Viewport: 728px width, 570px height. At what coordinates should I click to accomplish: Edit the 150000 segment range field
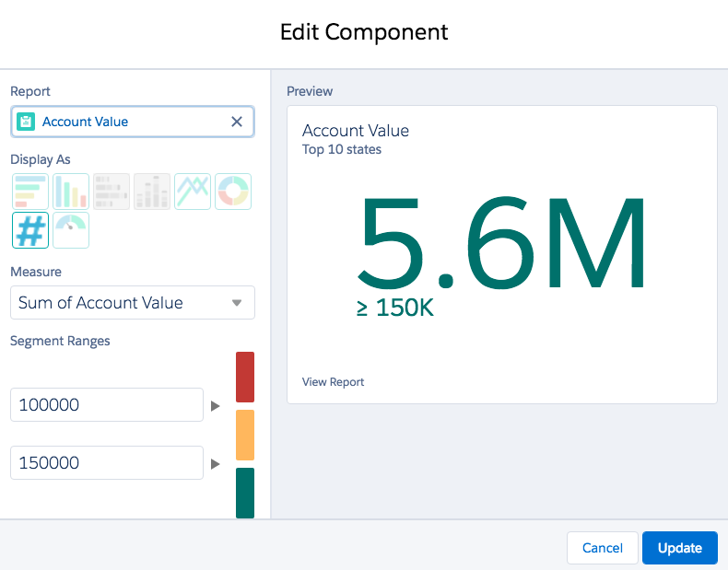tap(106, 463)
